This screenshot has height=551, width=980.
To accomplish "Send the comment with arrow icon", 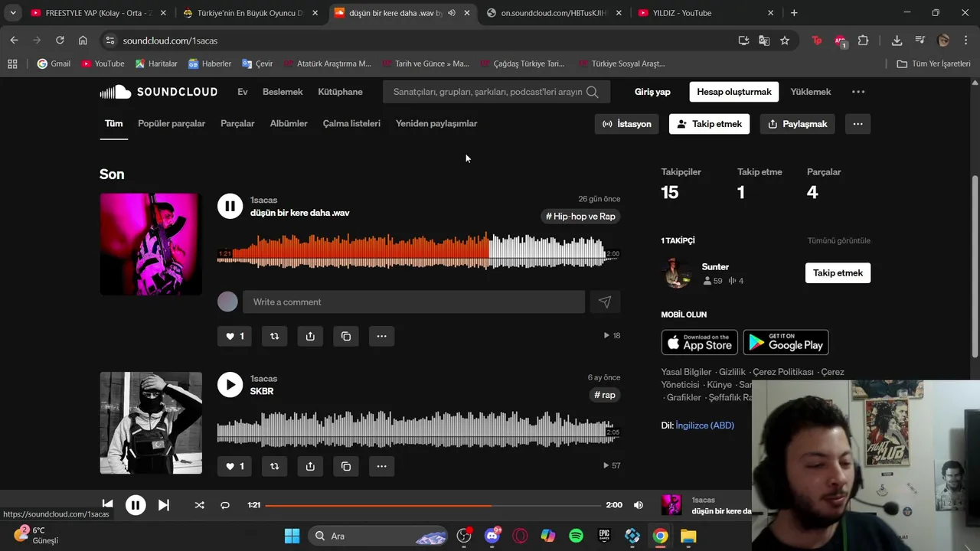I will click(x=605, y=302).
